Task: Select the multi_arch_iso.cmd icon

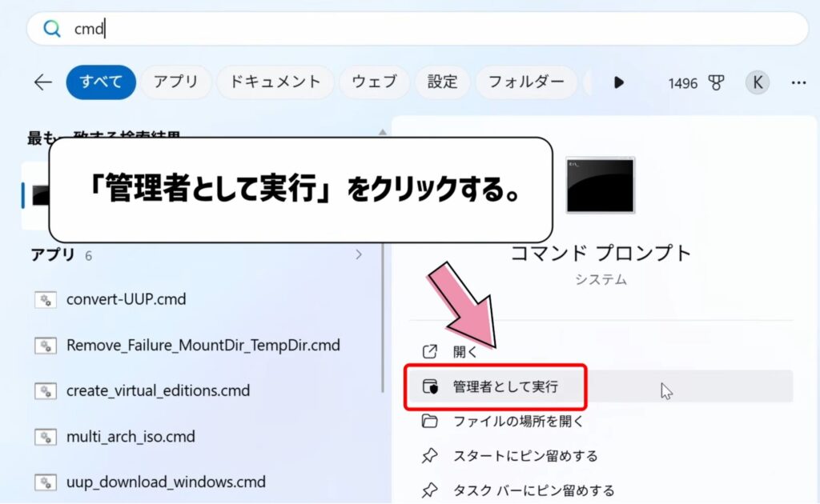Action: (44, 437)
